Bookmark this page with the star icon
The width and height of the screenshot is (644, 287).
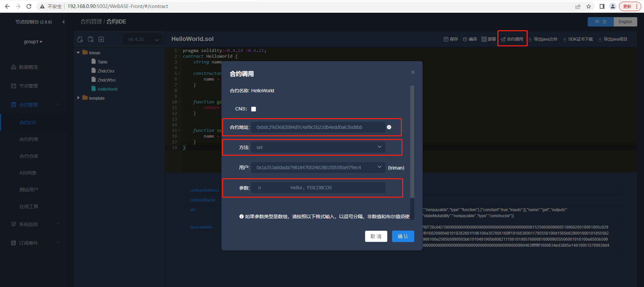click(589, 6)
